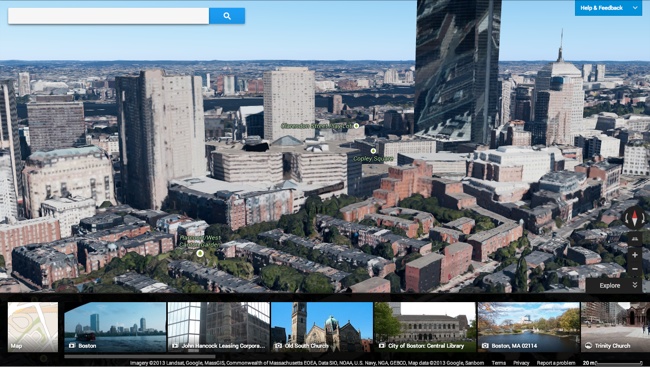Zoom in with the plus button
Screen dimensions: 650x367
[635, 255]
